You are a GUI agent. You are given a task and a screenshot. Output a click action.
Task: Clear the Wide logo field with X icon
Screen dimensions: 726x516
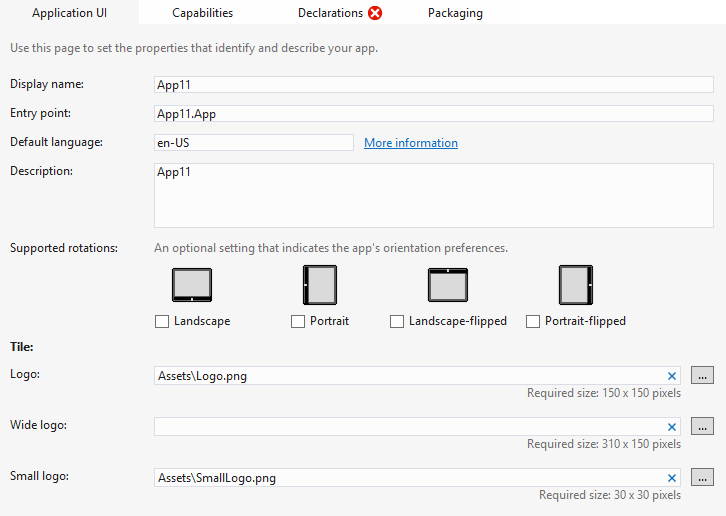coord(672,427)
